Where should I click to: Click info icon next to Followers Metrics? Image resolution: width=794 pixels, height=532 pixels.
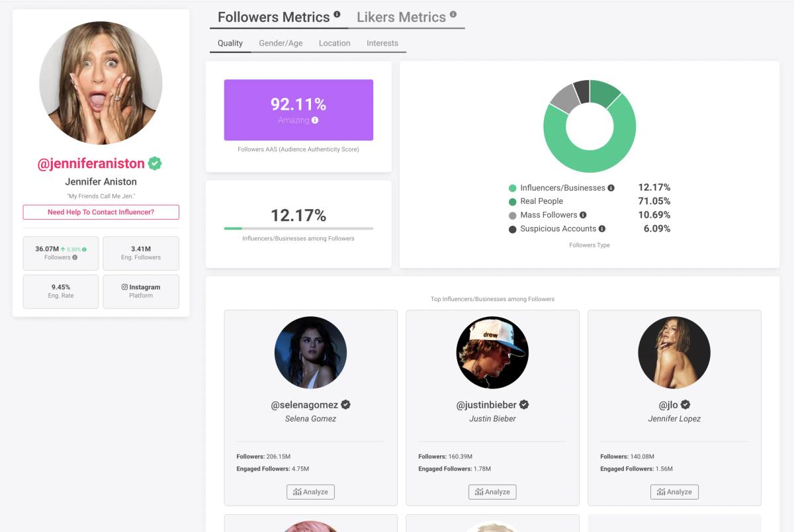(337, 14)
